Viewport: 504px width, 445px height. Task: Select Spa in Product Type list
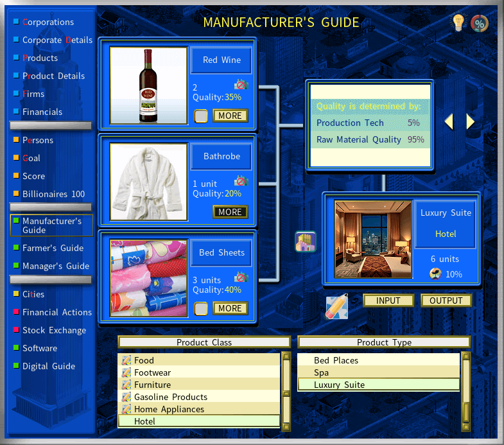click(322, 372)
